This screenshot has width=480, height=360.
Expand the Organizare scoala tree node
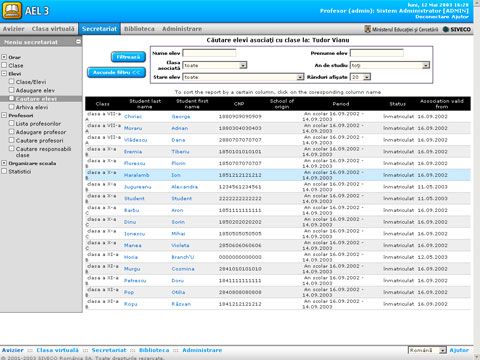point(4,163)
